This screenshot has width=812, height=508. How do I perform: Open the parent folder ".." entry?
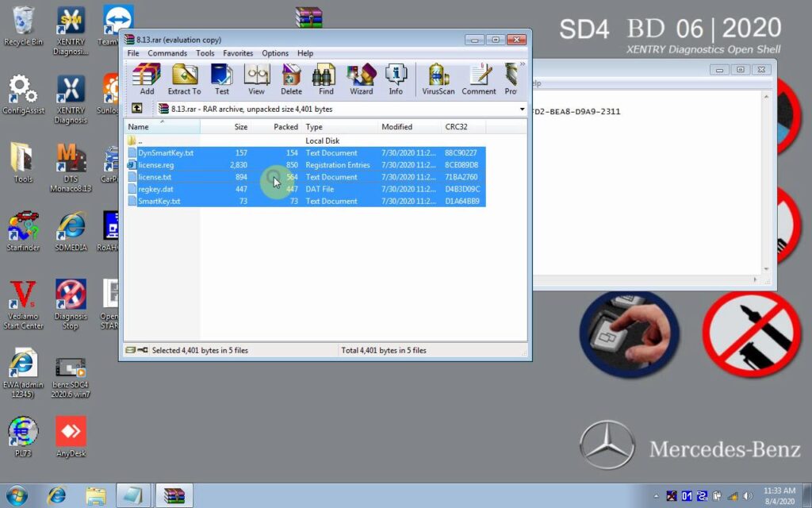(x=140, y=140)
